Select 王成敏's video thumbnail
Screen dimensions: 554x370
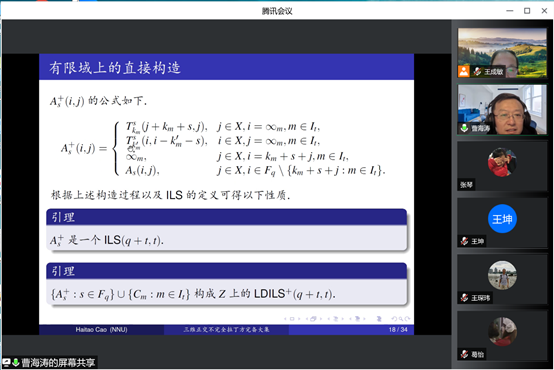[x=502, y=53]
